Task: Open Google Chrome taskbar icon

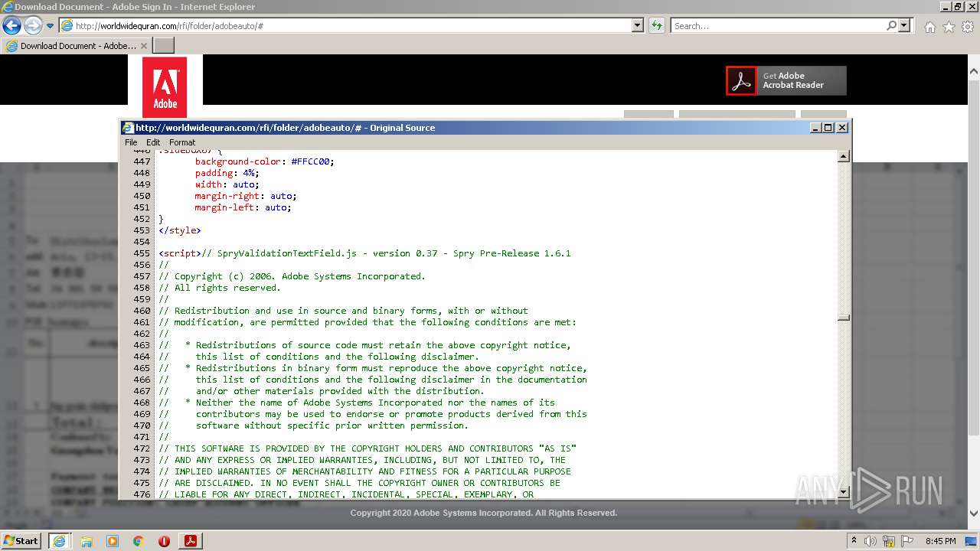Action: [139, 541]
